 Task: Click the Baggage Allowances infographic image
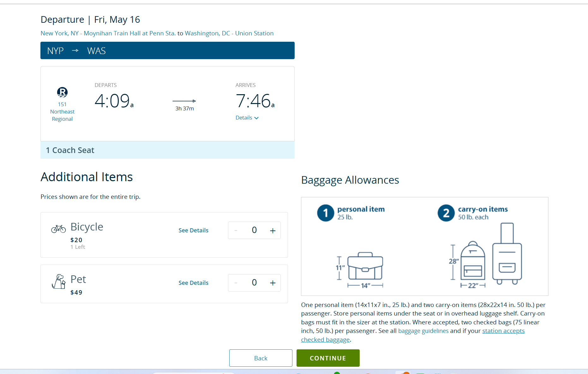(x=425, y=246)
